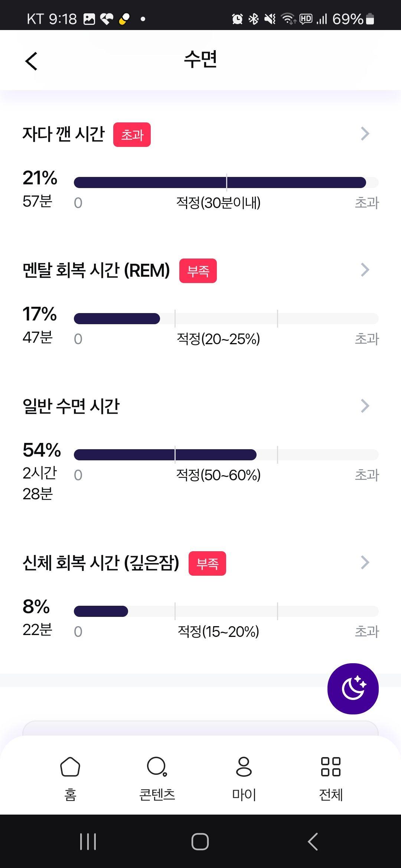The image size is (401, 868).
Task: Click the 일반 수면 시간 54% progress bar
Action: 226,455
